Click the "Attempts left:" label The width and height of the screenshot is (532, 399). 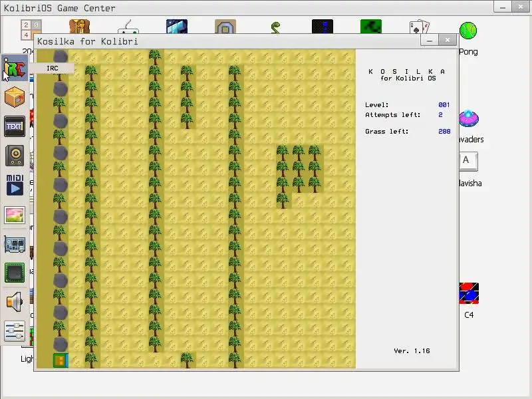[392, 115]
